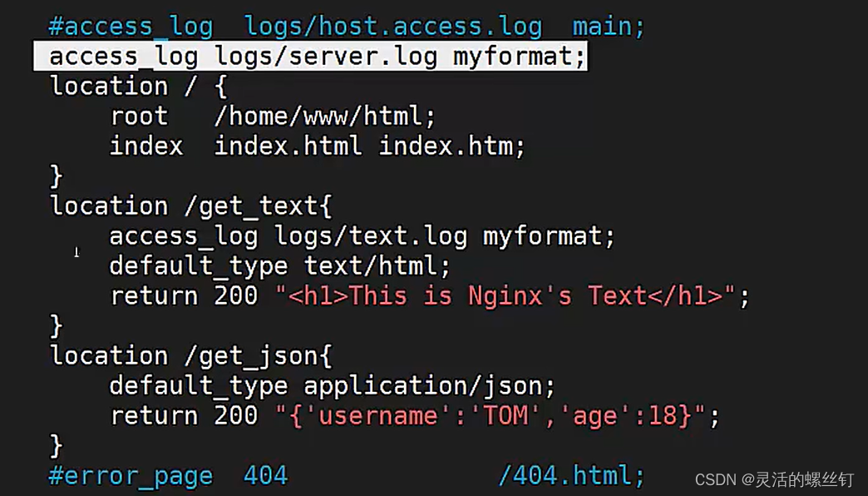The height and width of the screenshot is (496, 868).
Task: Click the root /home/www/html directive
Action: tap(270, 116)
